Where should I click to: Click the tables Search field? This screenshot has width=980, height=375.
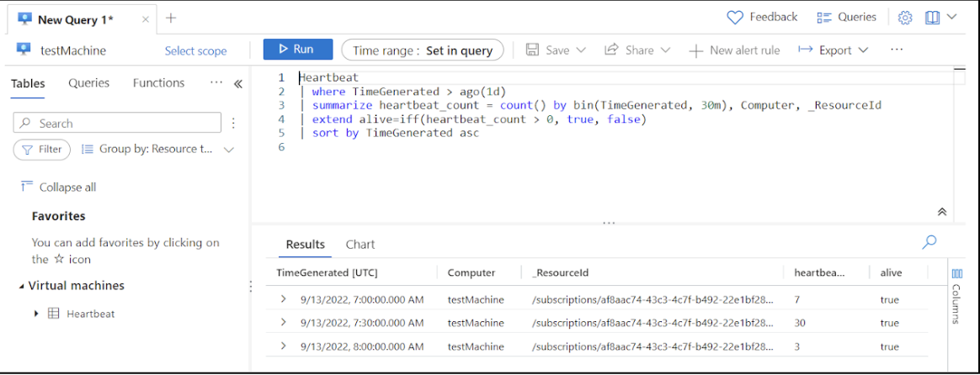pyautogui.click(x=117, y=123)
